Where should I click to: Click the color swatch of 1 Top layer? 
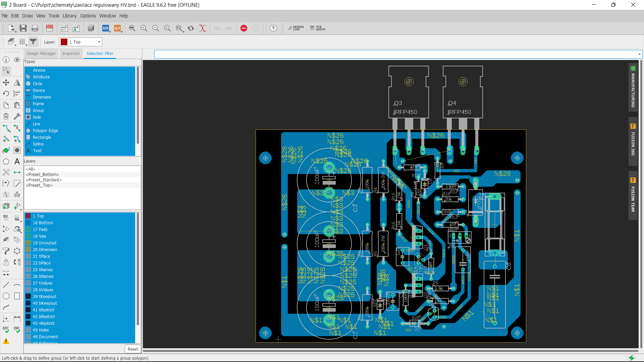pos(28,216)
